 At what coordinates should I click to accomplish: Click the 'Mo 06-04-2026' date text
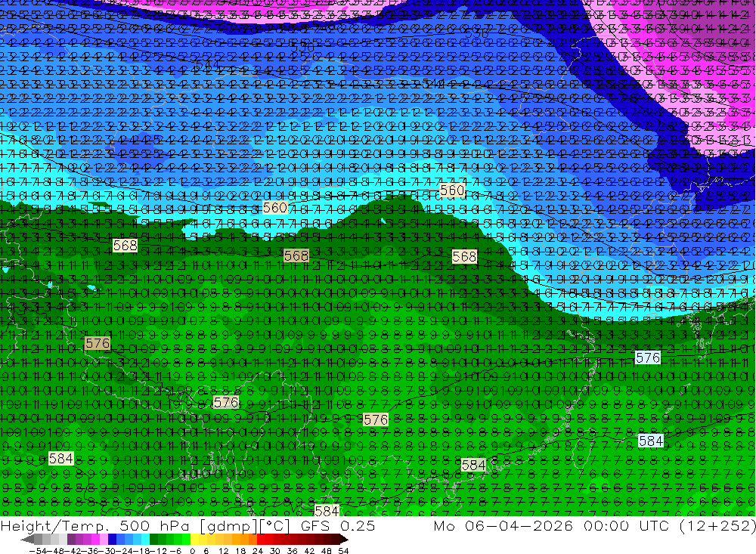point(503,525)
